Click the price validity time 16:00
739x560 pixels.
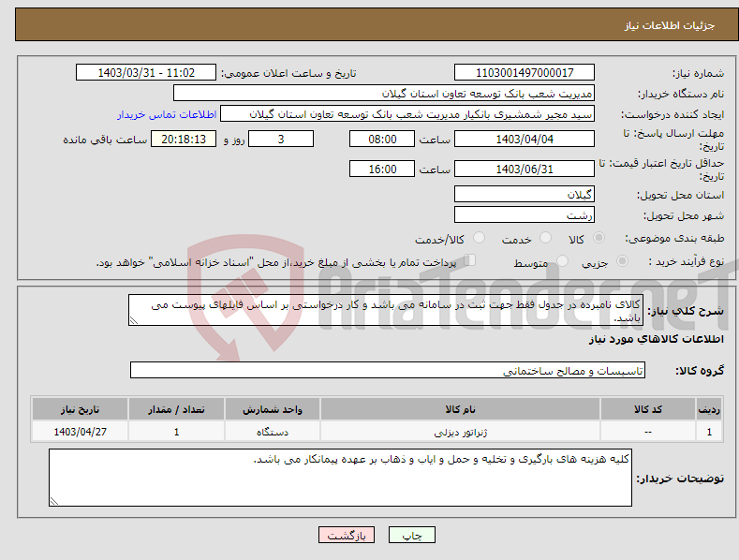pos(382,169)
